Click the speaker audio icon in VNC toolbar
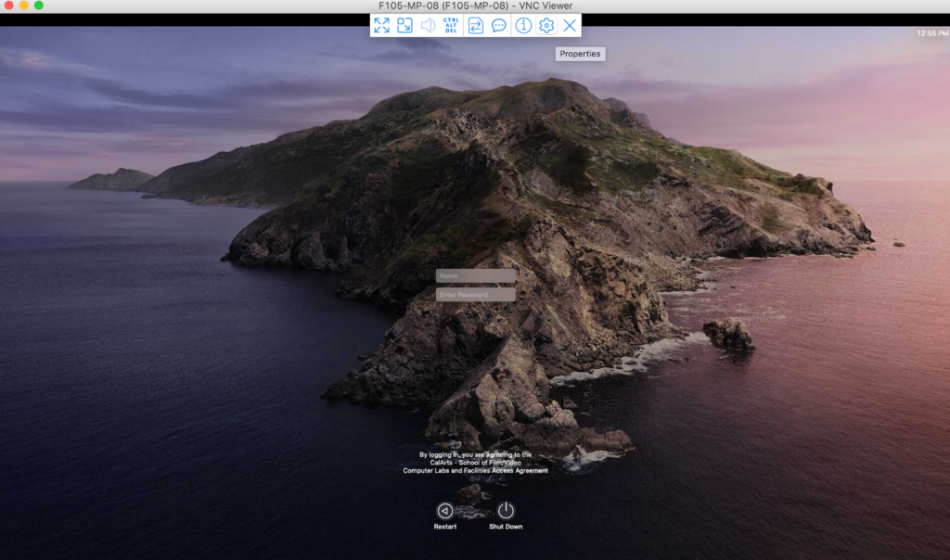This screenshot has width=950, height=560. coord(428,25)
